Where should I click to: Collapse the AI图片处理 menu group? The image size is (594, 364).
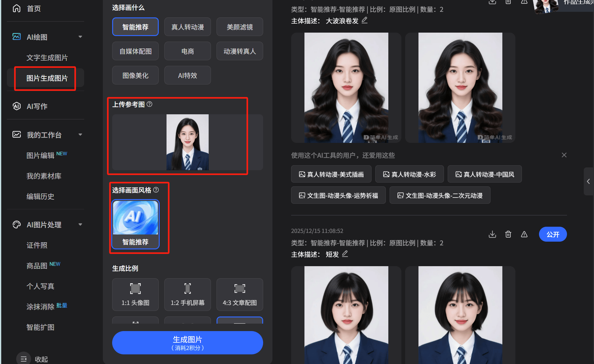point(80,225)
